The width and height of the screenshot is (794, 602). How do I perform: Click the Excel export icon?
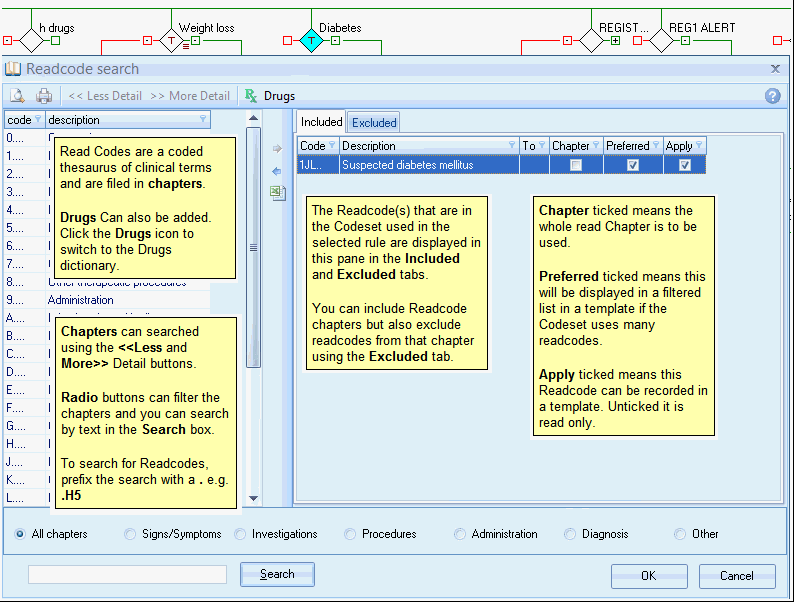(277, 193)
